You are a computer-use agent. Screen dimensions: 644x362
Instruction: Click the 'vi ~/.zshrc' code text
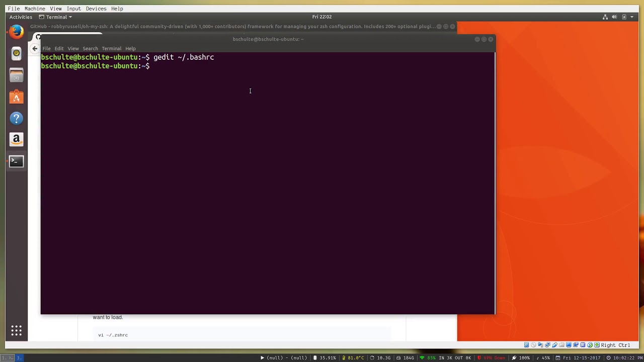coord(113,335)
